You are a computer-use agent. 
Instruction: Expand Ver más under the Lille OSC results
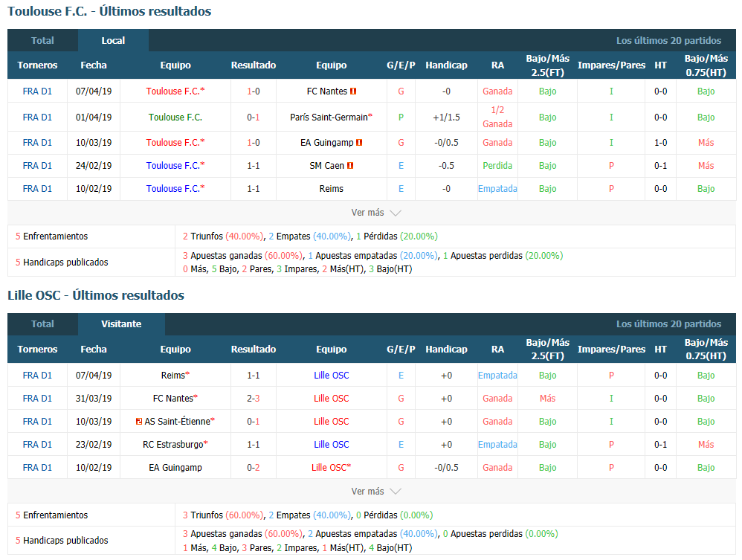click(375, 492)
